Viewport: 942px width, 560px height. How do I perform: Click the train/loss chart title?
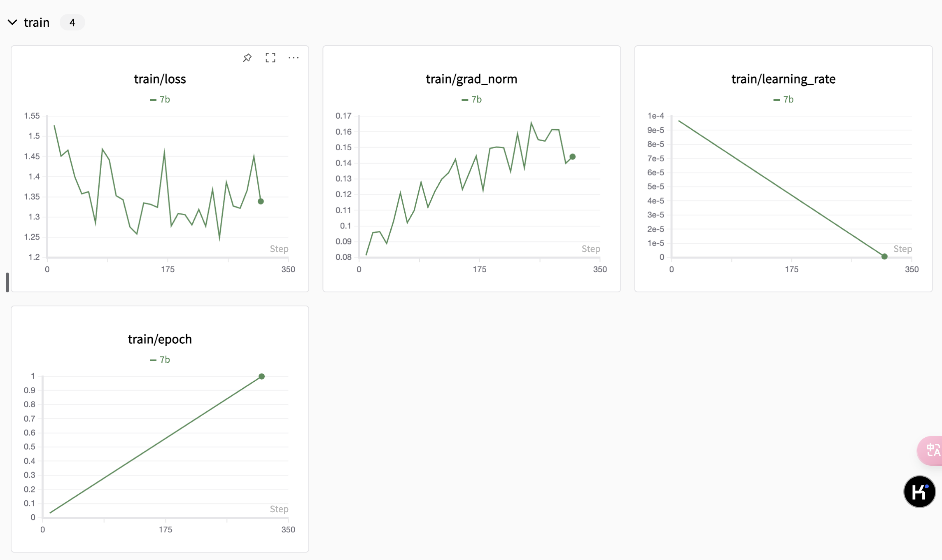tap(160, 79)
